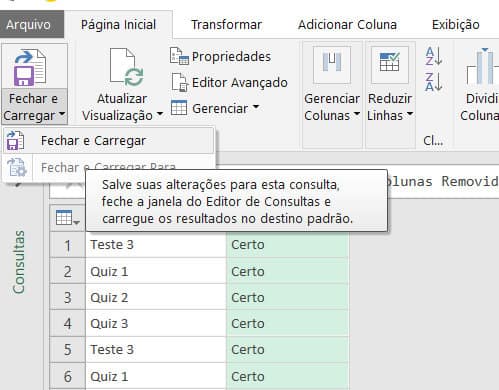The width and height of the screenshot is (499, 390).
Task: Expand the Gerenciar dropdown
Action: coord(256,107)
